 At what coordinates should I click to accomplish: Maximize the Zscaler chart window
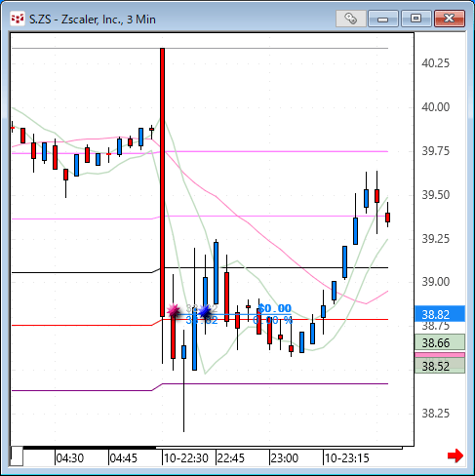tap(416, 19)
